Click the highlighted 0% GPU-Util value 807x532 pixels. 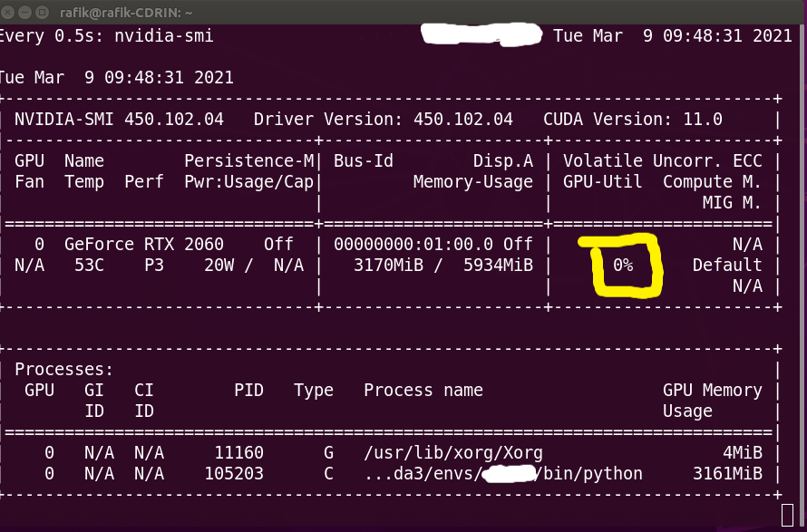click(623, 266)
